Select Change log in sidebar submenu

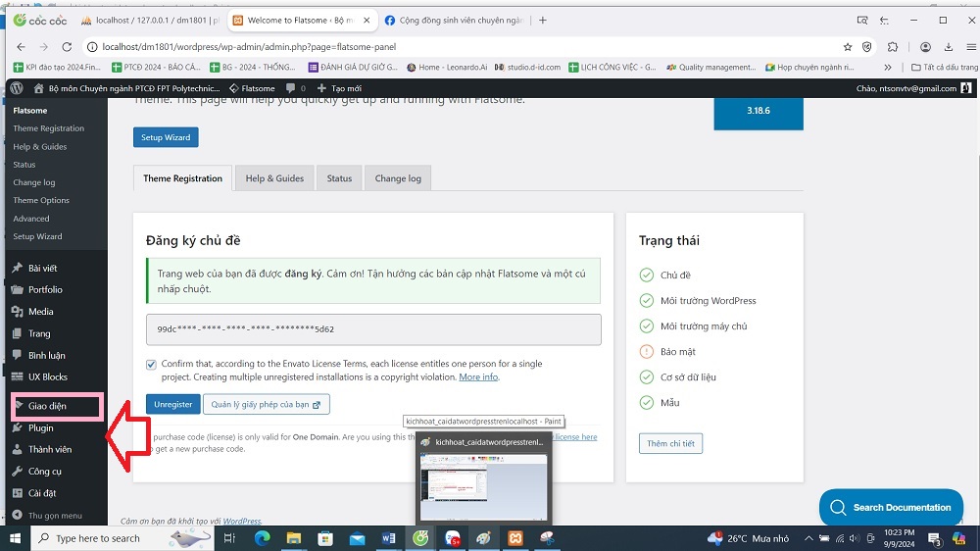pos(33,182)
